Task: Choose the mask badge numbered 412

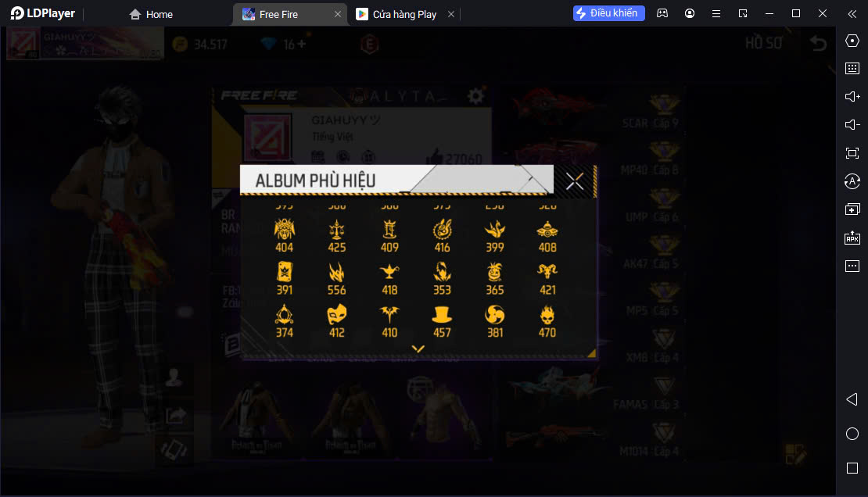Action: pyautogui.click(x=336, y=321)
